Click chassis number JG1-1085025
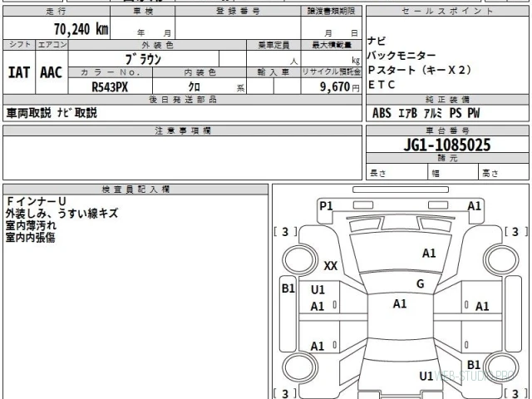Viewport: 532px width, 399px height. [x=447, y=145]
